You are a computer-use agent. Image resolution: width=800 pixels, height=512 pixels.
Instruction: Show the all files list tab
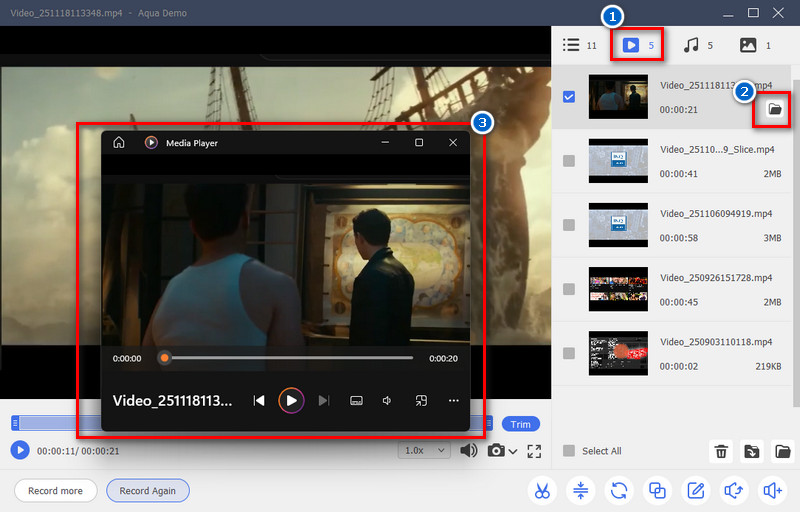pyautogui.click(x=579, y=45)
